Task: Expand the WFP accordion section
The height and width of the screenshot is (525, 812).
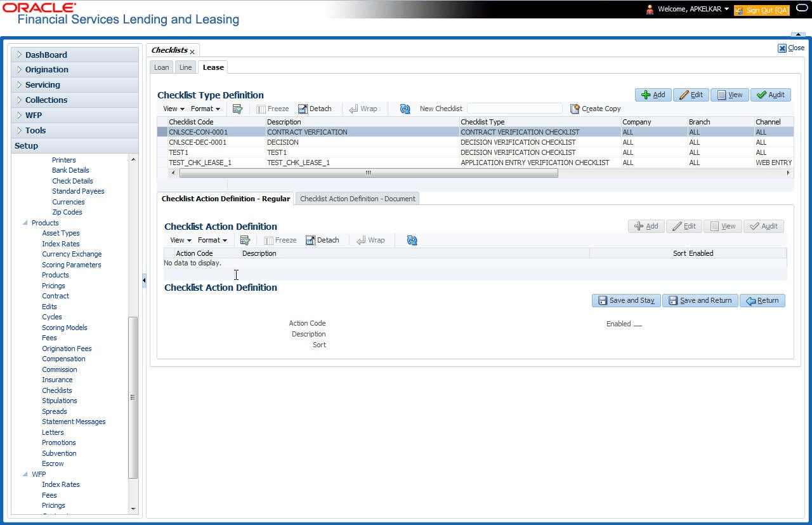Action: (75, 116)
